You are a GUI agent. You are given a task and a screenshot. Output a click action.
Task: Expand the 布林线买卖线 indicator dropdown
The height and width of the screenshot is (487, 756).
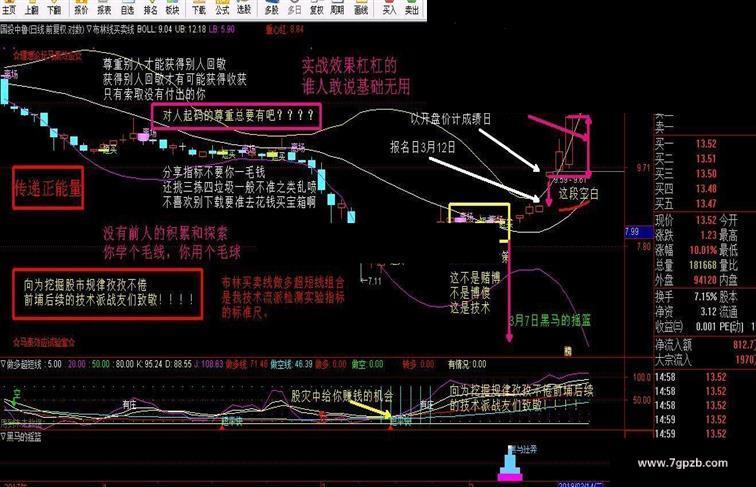click(x=89, y=29)
